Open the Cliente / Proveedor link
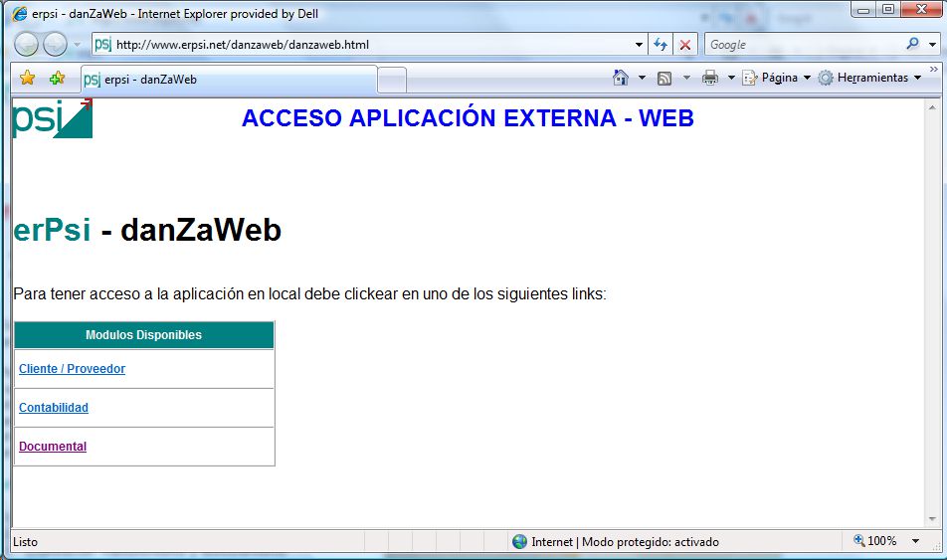The height and width of the screenshot is (560, 947). (x=72, y=368)
